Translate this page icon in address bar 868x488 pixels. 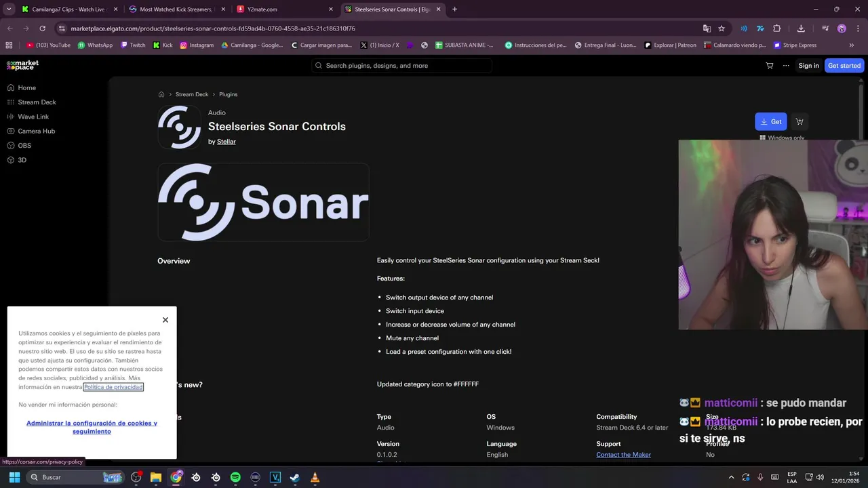click(x=707, y=28)
